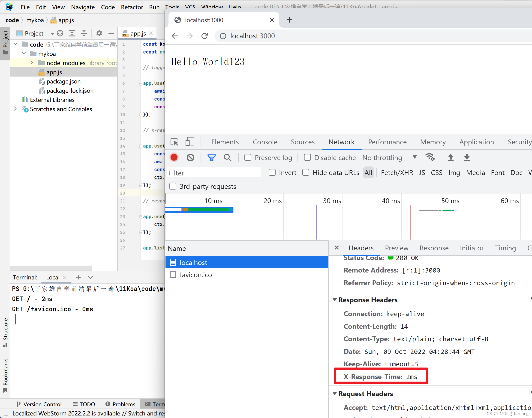Expand the node_modules folder

pyautogui.click(x=32, y=63)
